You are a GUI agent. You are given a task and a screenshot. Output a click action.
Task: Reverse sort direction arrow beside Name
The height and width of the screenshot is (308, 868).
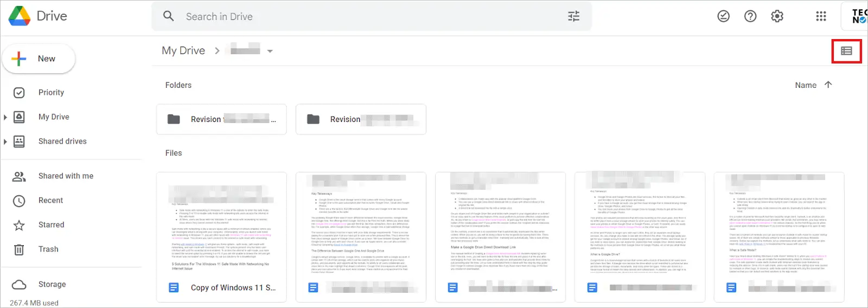[x=828, y=85]
